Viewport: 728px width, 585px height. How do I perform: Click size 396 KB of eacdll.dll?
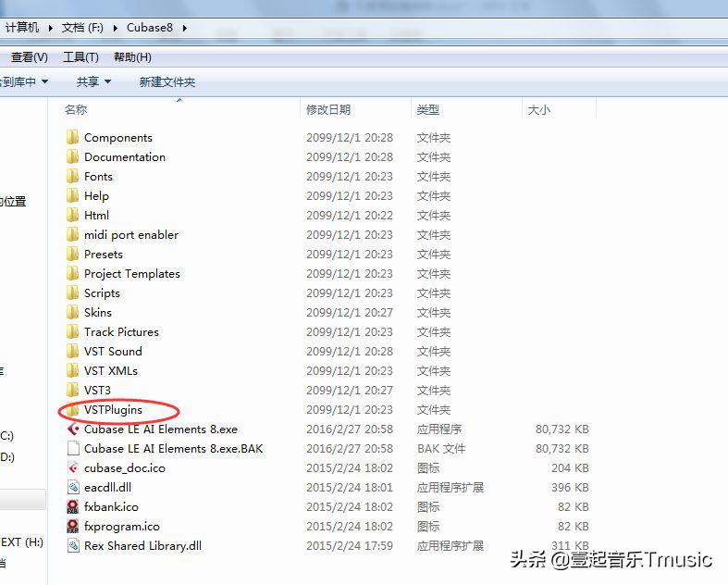(570, 488)
